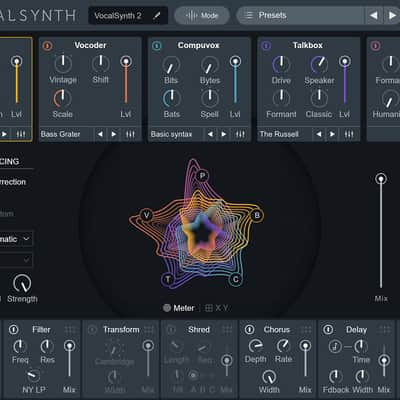Click the pencil icon beside VocalSynth 2
Image resolution: width=400 pixels, height=400 pixels.
[157, 15]
